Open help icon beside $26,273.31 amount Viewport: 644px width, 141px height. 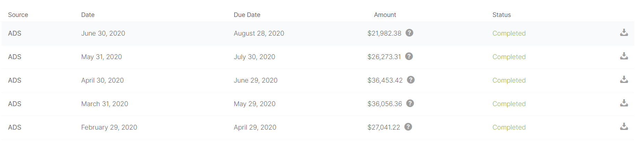click(409, 56)
